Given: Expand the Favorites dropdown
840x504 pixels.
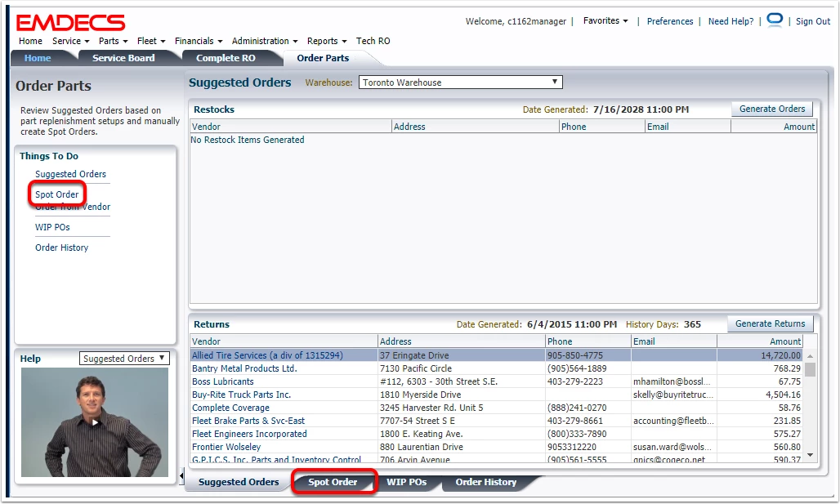Looking at the screenshot, I should (605, 20).
